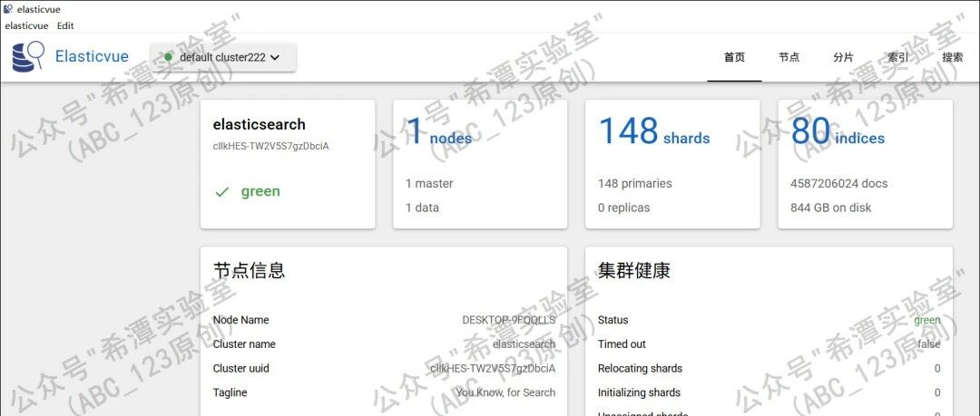Click the Relocating shards value 0
Screen dimensions: 980x416
coord(937,369)
